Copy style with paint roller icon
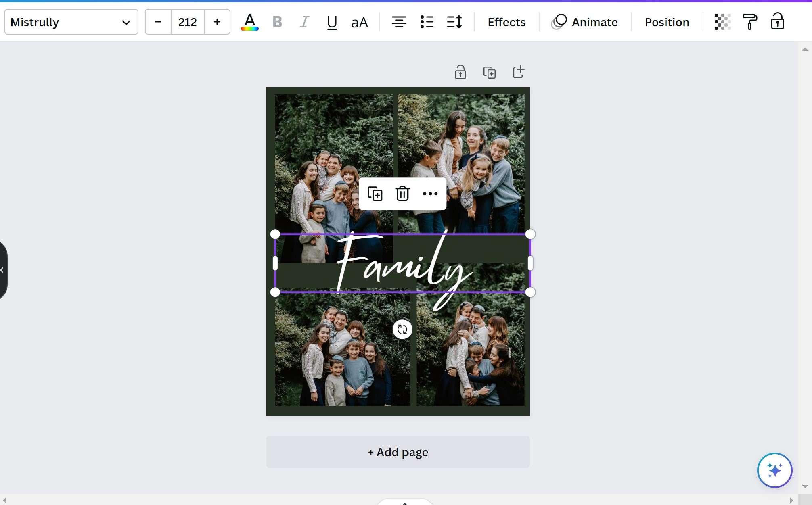The width and height of the screenshot is (812, 505). [x=750, y=22]
